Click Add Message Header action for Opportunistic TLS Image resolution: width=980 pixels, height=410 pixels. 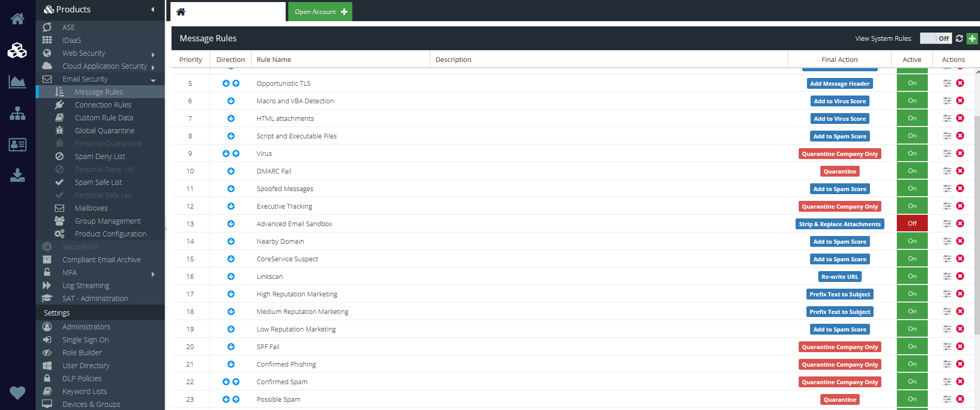[839, 84]
